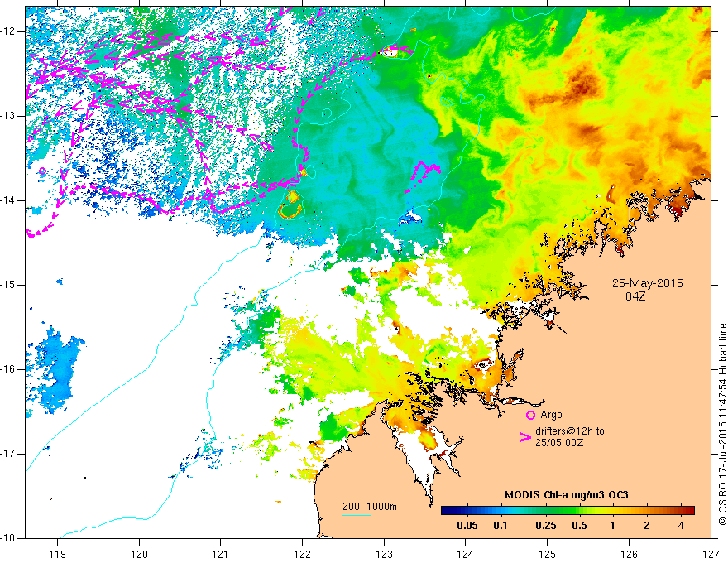Click the cyan isobath legend line sample
Viewport: 728px width, 563px height.
click(357, 515)
